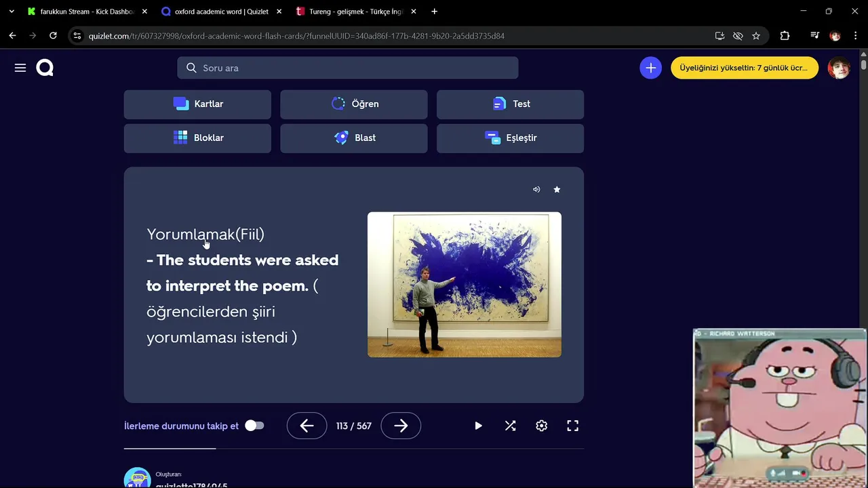Reload the Quizlet page
Image resolution: width=868 pixels, height=488 pixels.
coord(53,36)
